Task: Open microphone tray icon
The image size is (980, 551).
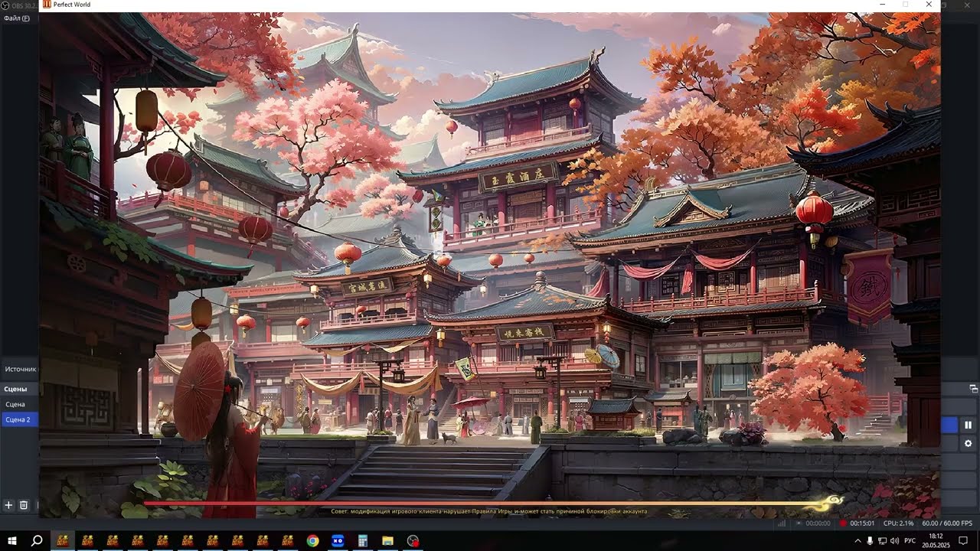Action: pos(870,541)
